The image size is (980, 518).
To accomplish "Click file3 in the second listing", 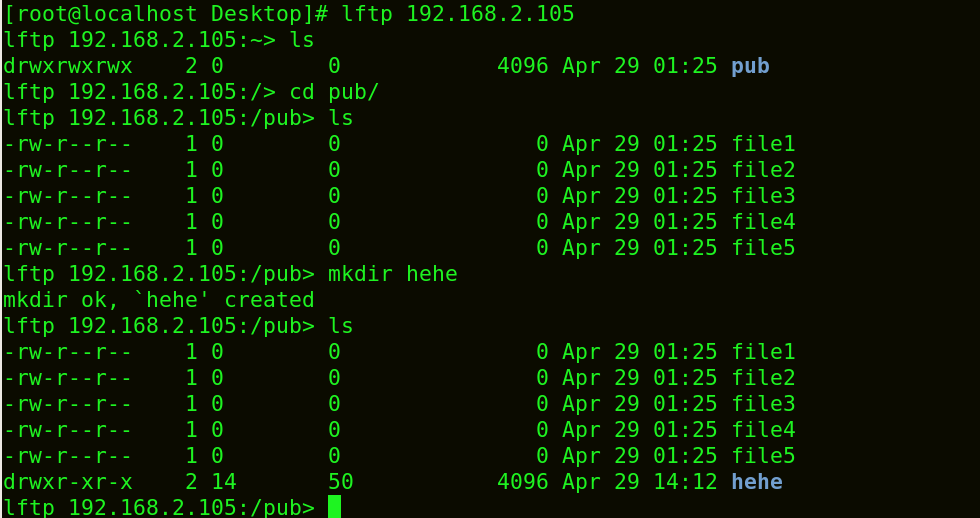I will [763, 404].
